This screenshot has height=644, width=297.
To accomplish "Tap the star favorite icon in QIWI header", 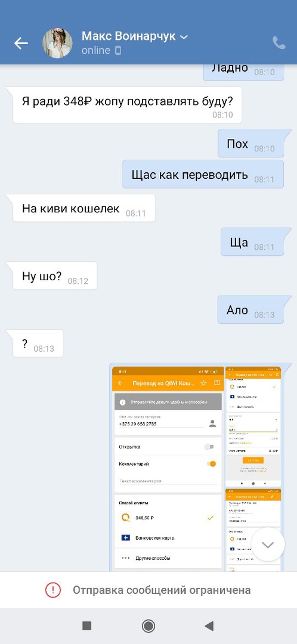I will point(203,383).
